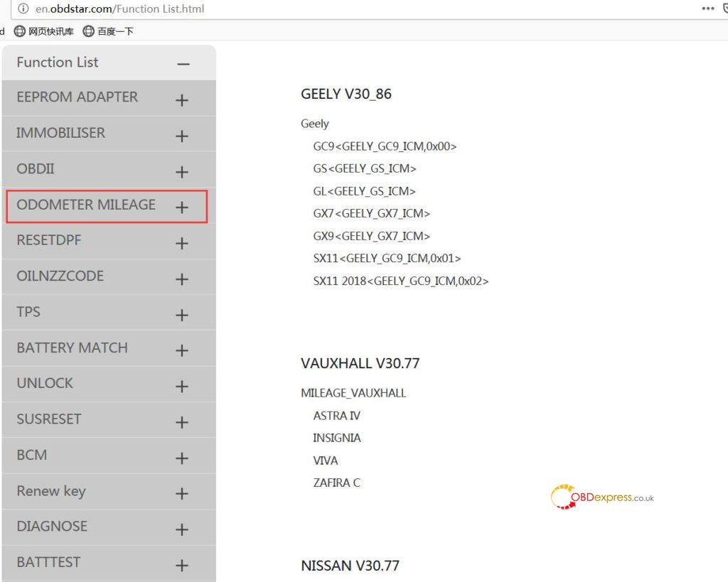Viewport: 728px width, 582px height.
Task: Click the MILEAGE_VAUXHALL line
Action: (x=353, y=393)
